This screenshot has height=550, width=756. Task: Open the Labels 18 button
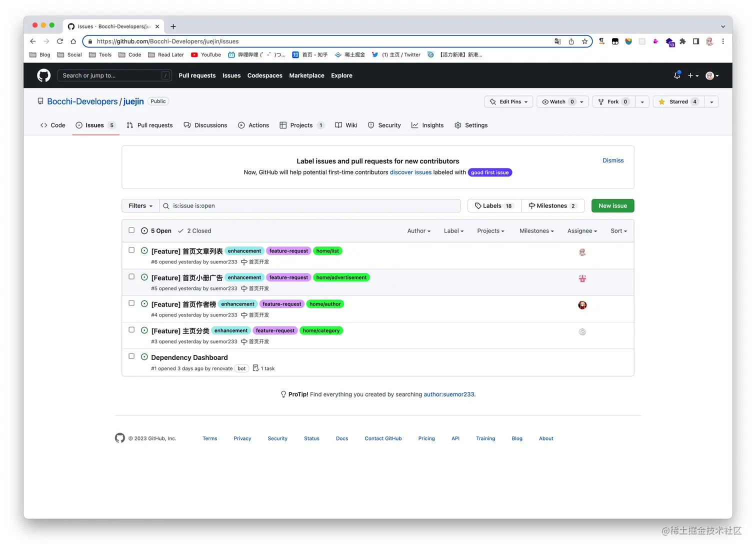click(494, 205)
